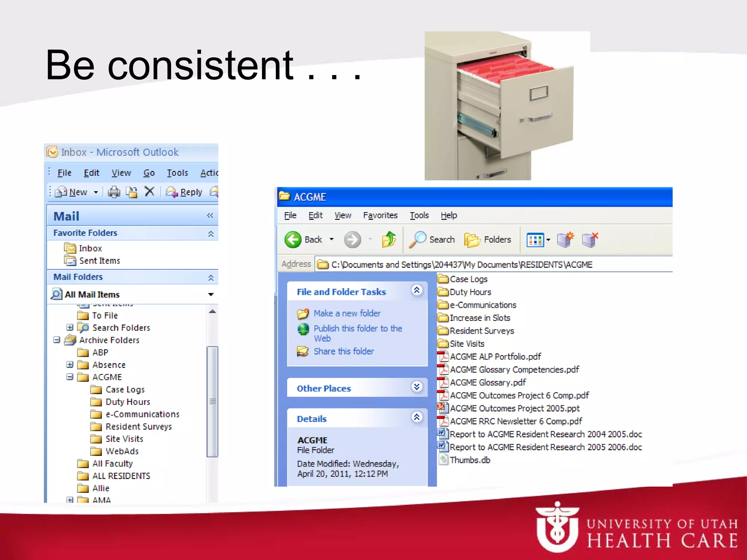Click the Explorer address path field
This screenshot has width=747, height=560.
[x=461, y=264]
